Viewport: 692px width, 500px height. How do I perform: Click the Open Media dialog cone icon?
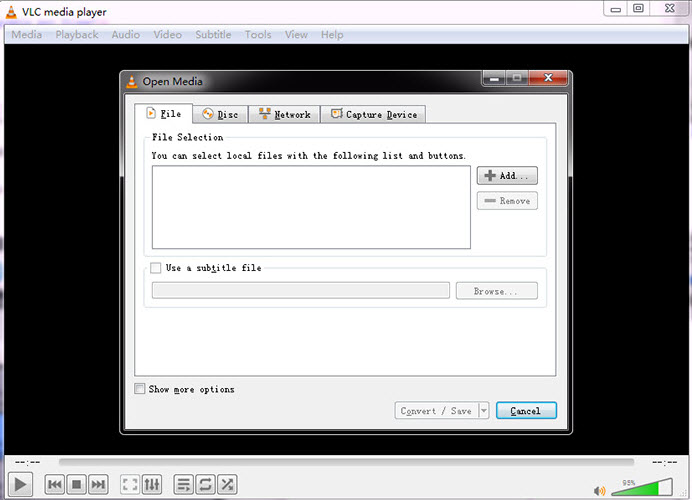132,82
